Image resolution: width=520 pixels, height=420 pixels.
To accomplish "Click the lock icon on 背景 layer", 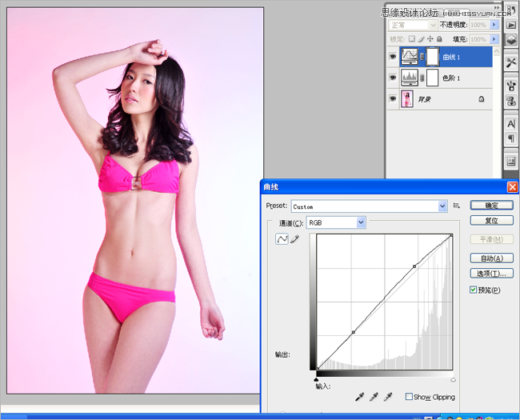I will pos(481,99).
